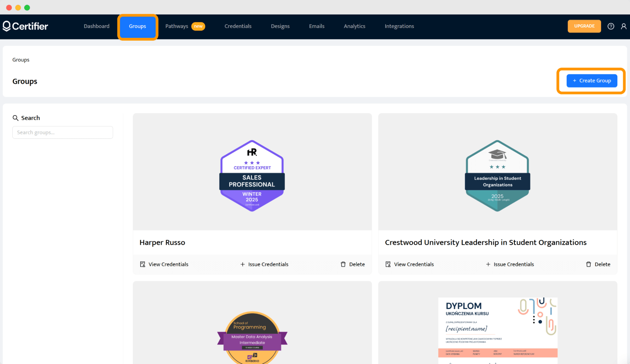The height and width of the screenshot is (364, 630).
Task: Click the Crestwood University Leadership group title
Action: click(486, 242)
